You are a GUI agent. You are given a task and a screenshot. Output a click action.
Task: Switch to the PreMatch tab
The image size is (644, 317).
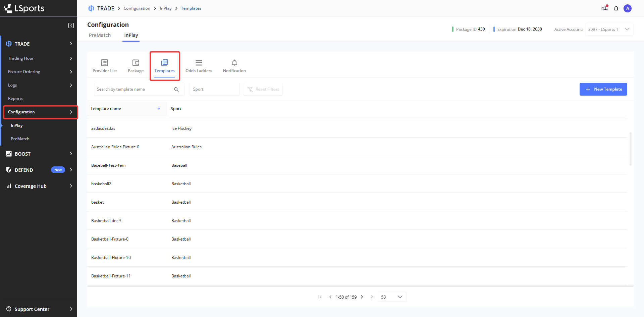click(x=100, y=35)
